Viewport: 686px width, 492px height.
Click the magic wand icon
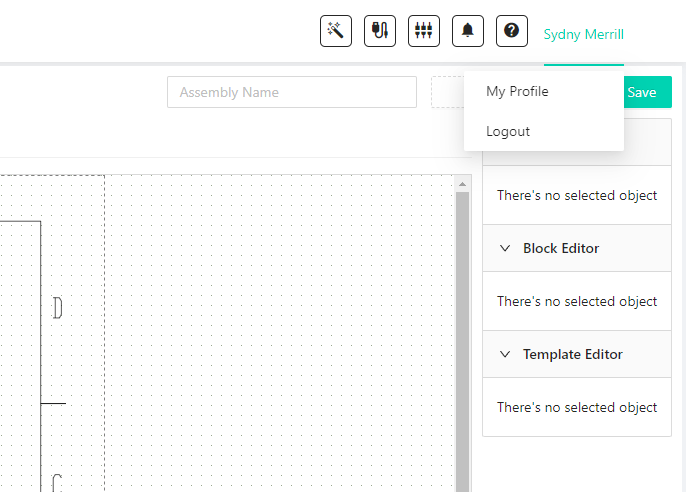336,31
